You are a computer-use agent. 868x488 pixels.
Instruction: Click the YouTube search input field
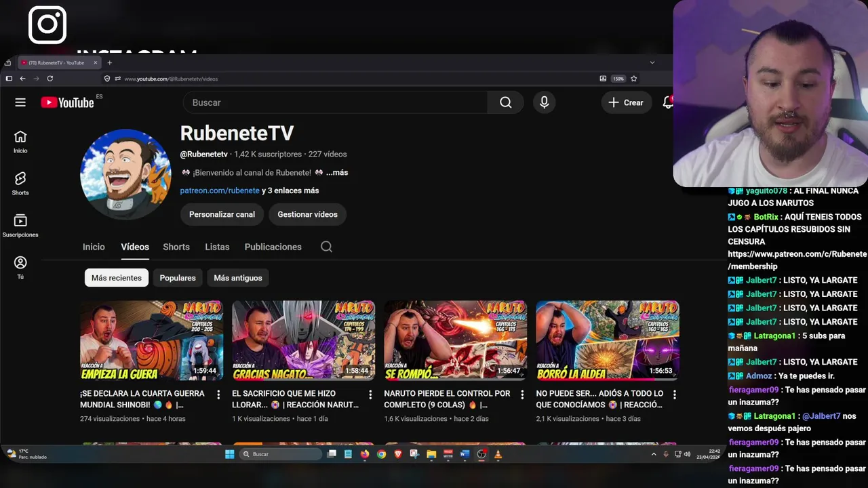335,102
